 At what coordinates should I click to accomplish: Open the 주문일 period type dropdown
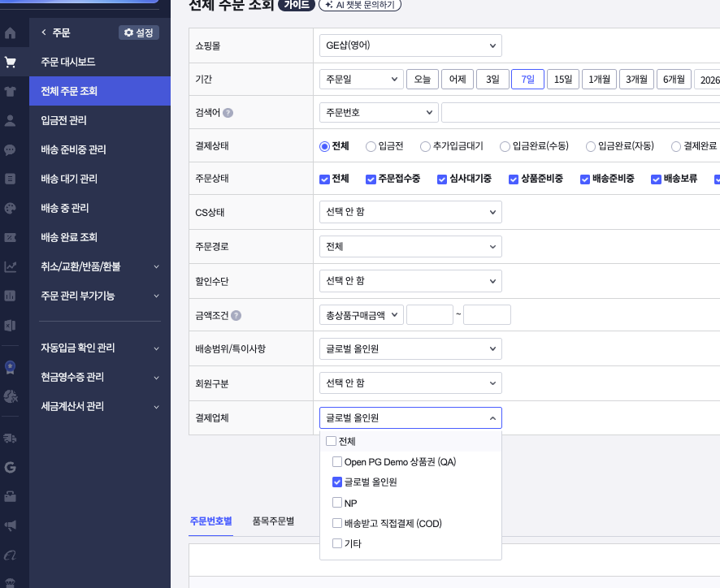pos(362,79)
